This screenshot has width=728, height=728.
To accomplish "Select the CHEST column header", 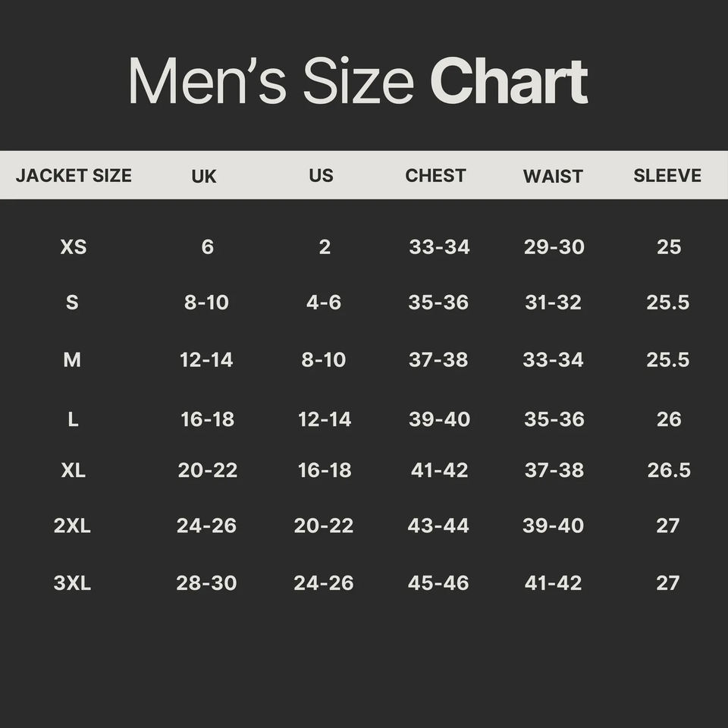I will pos(435,175).
